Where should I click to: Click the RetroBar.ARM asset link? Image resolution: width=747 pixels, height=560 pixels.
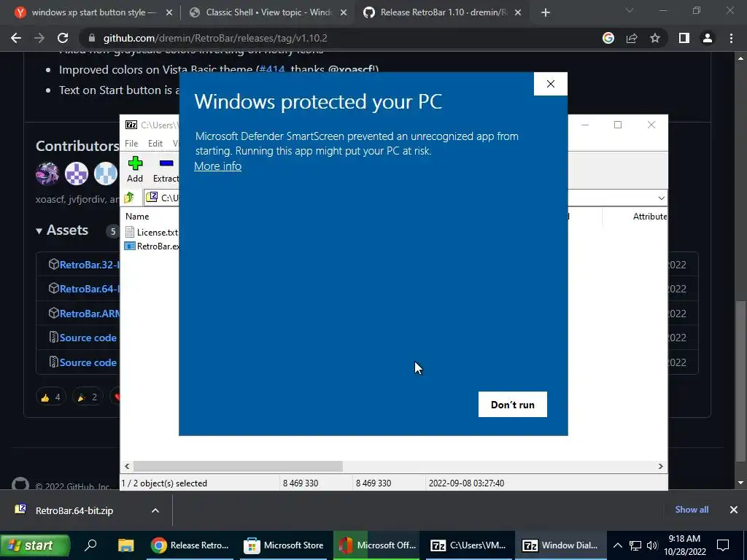[90, 314]
